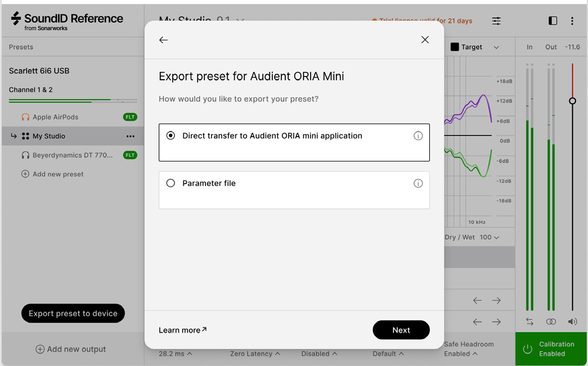This screenshot has height=366, width=588.
Task: Show info for Direct transfer option
Action: (x=418, y=136)
